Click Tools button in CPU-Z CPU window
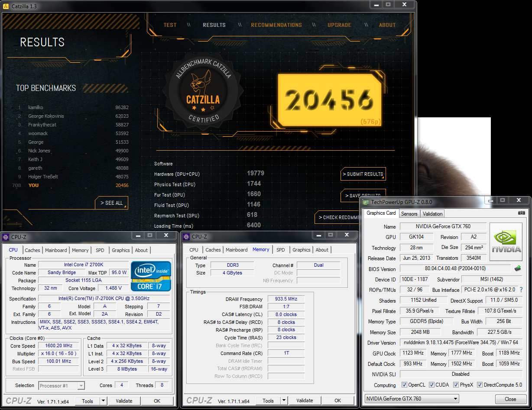Viewport: 532px width, 410px height. click(x=88, y=401)
